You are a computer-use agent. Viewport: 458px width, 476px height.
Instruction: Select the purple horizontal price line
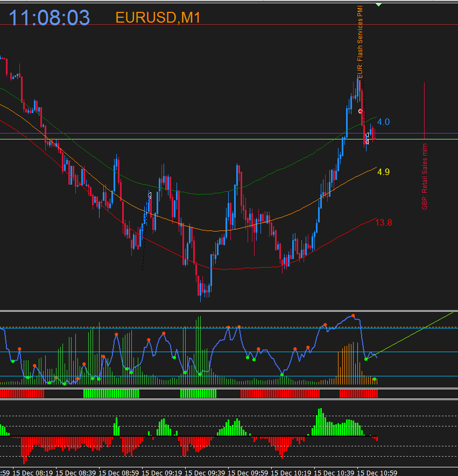229,133
